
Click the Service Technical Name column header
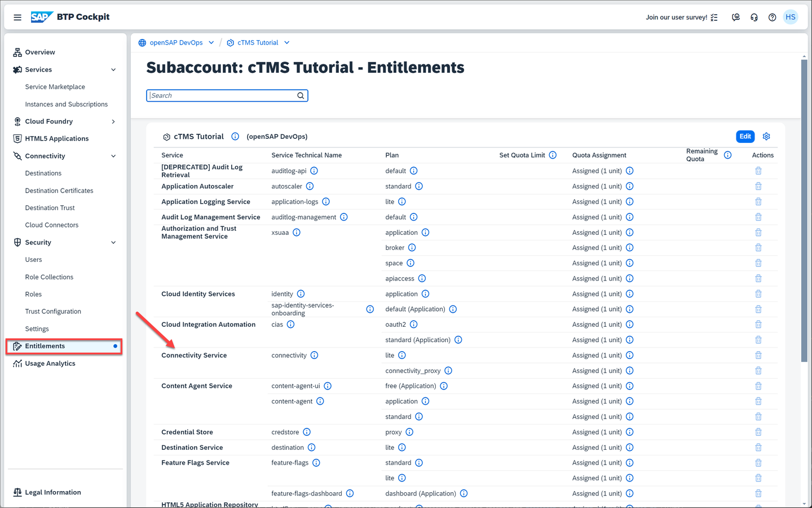[x=306, y=155]
